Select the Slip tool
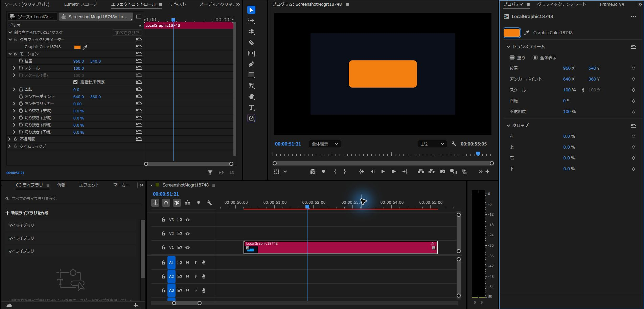The image size is (644, 309). 251,53
